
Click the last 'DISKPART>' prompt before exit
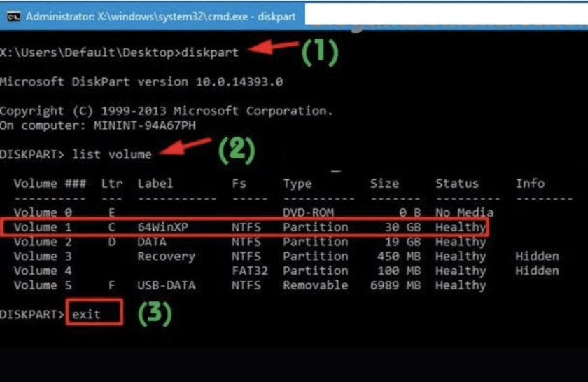click(32, 315)
